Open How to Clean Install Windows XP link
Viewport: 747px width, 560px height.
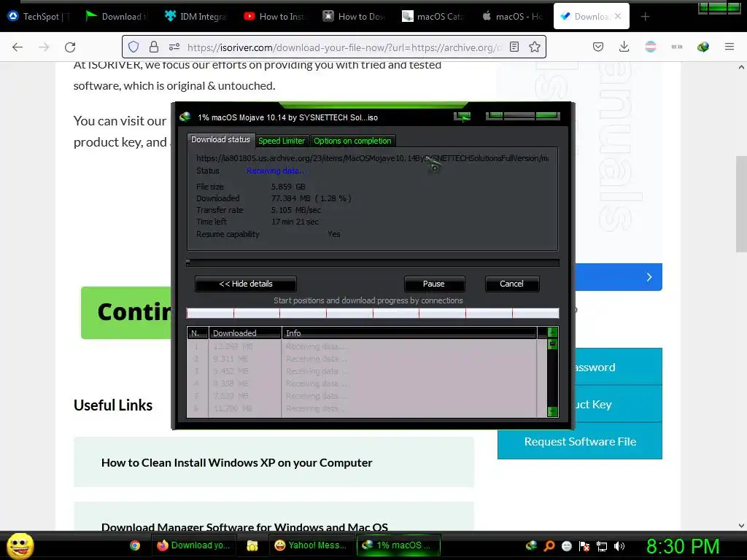click(237, 463)
